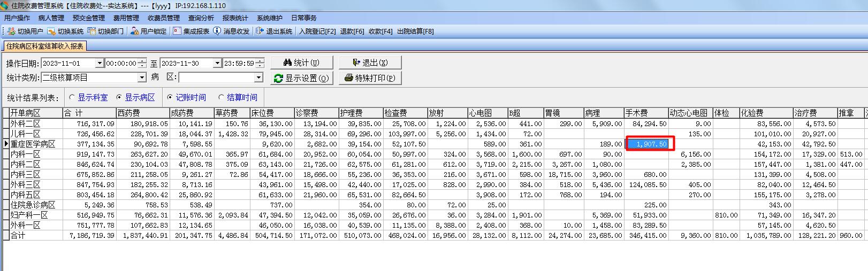The height and width of the screenshot is (271, 868).
Task: Click the end time 23:59:59 spinner
Action: tap(260, 63)
